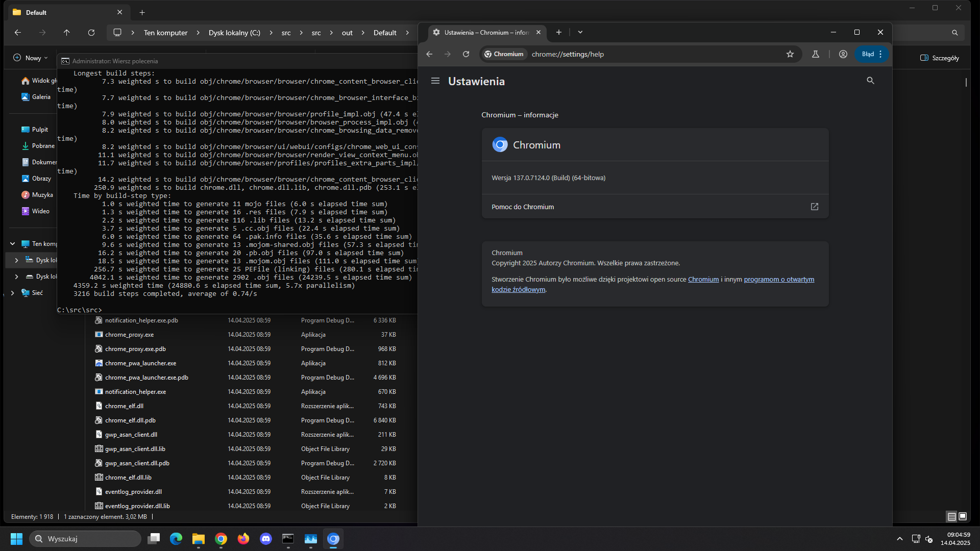Follow the Chromium open source link

[x=703, y=280]
